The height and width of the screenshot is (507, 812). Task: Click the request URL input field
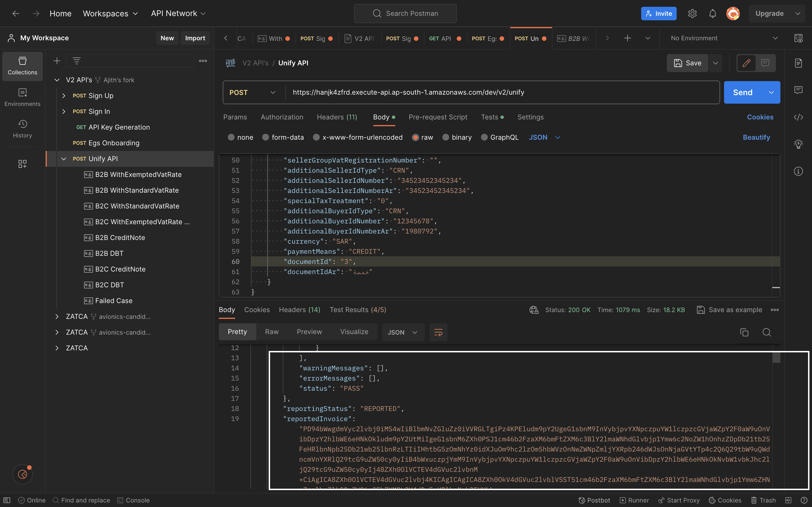point(470,92)
